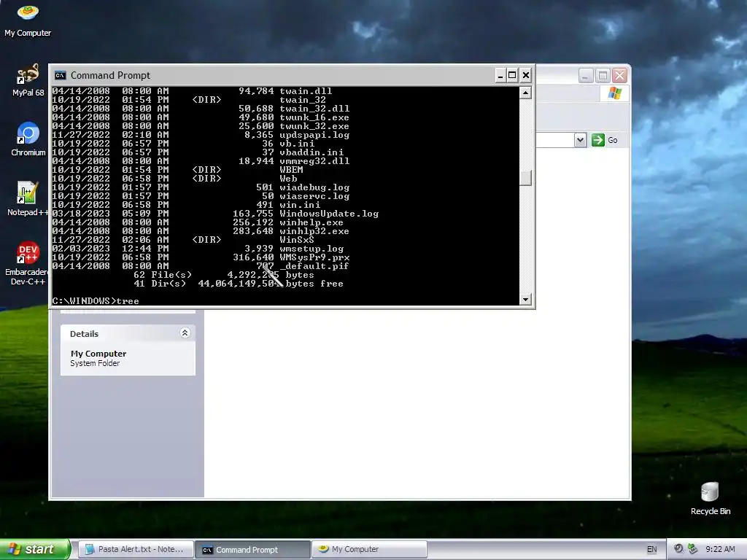Maximize the Command Prompt window
Screen dimensions: 747x560
click(513, 75)
